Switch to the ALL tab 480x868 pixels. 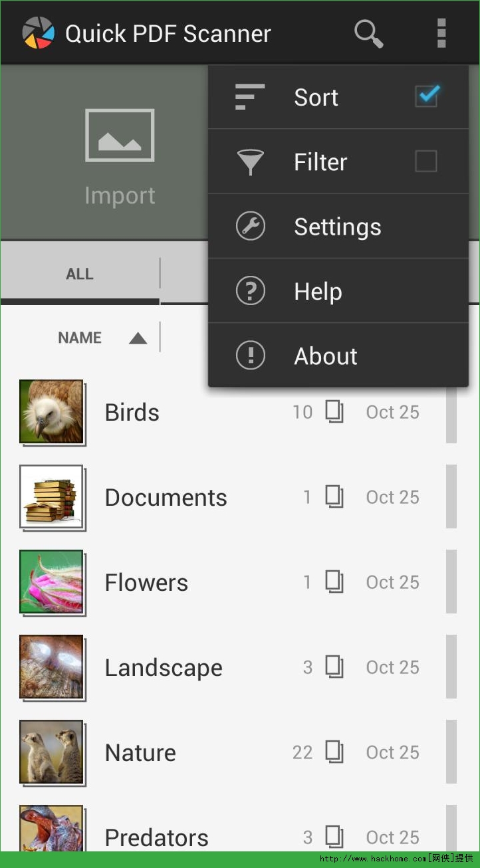tap(80, 274)
